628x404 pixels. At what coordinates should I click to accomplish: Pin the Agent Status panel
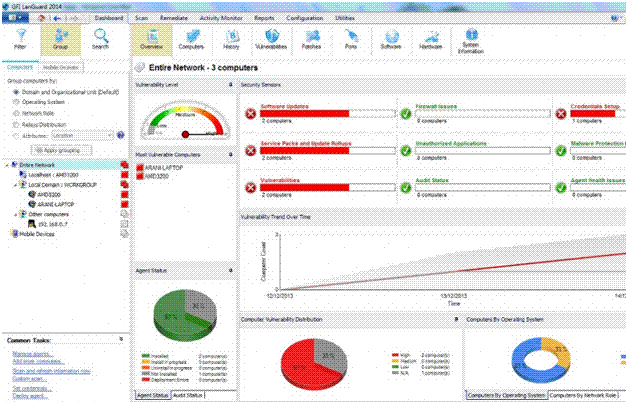pyautogui.click(x=231, y=271)
